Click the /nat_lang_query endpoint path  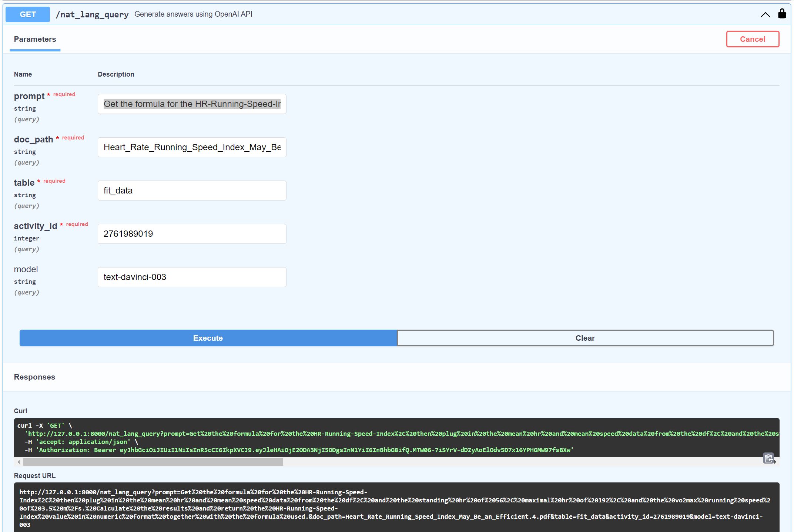tap(92, 14)
